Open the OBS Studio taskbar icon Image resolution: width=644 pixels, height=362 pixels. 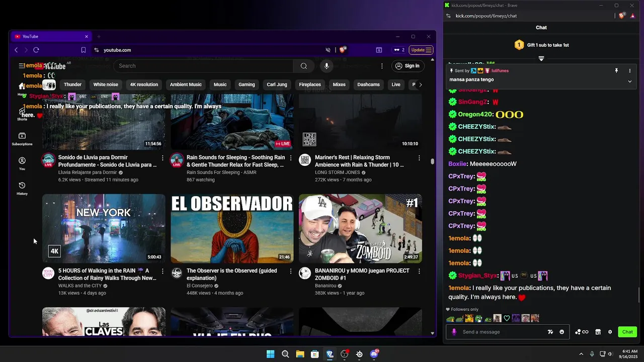tap(345, 354)
